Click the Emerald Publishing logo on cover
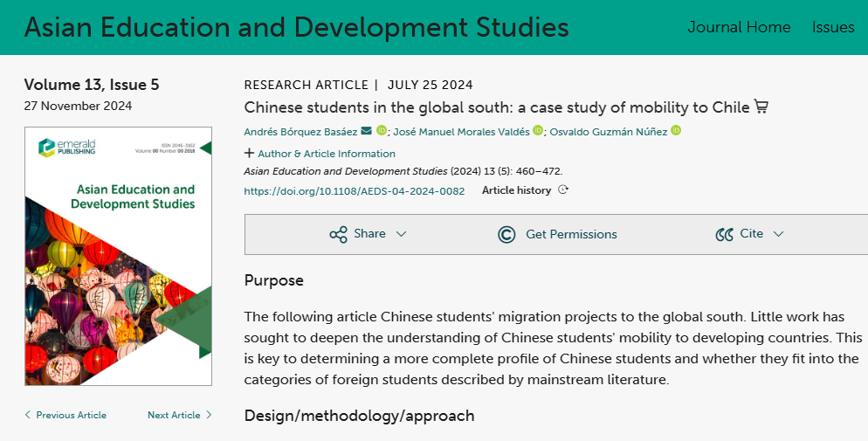 point(67,147)
